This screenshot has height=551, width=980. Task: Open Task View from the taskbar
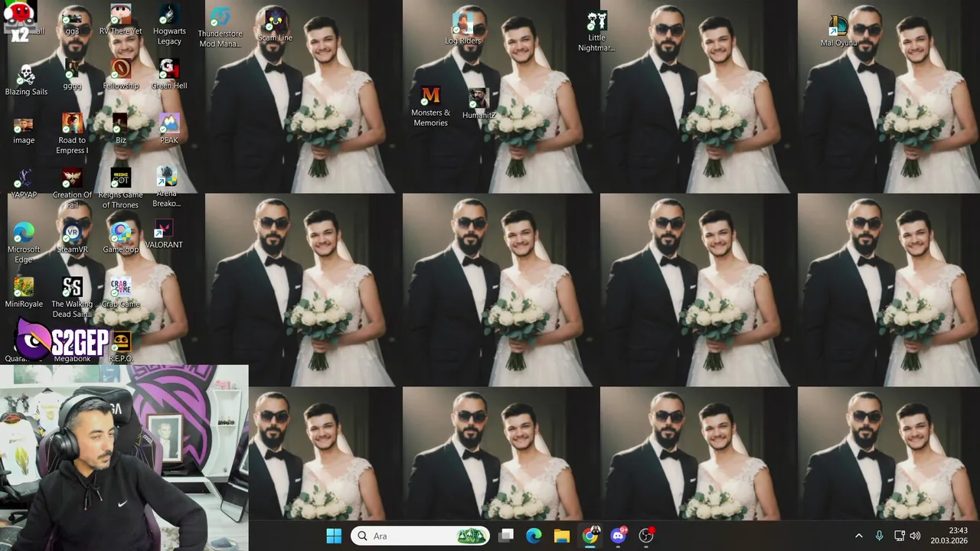pyautogui.click(x=506, y=536)
